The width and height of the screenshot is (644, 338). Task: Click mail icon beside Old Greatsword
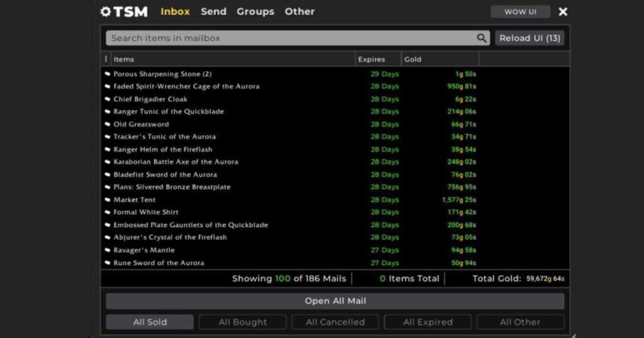point(108,124)
